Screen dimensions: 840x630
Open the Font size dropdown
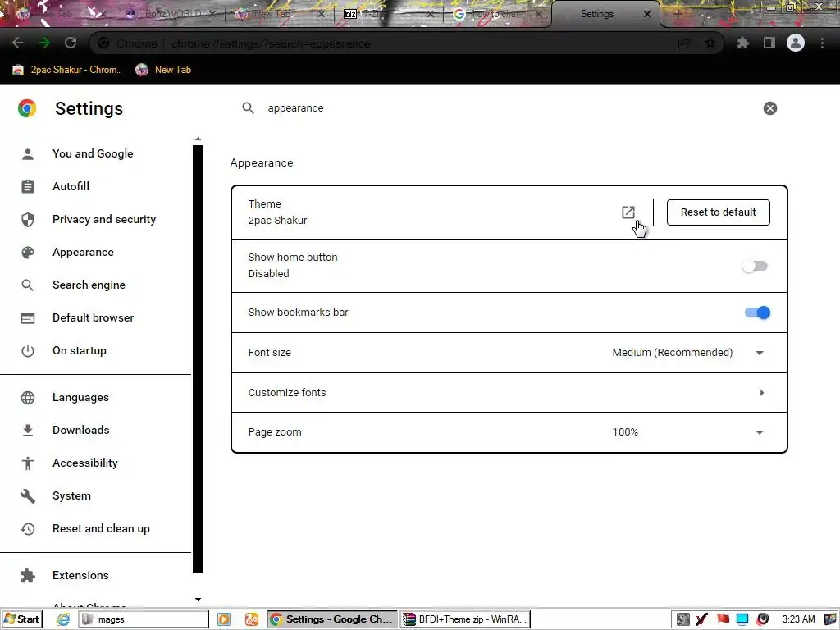pyautogui.click(x=688, y=353)
